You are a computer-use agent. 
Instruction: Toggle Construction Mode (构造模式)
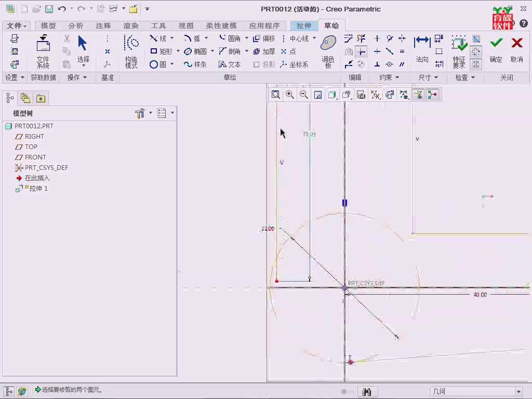click(131, 51)
